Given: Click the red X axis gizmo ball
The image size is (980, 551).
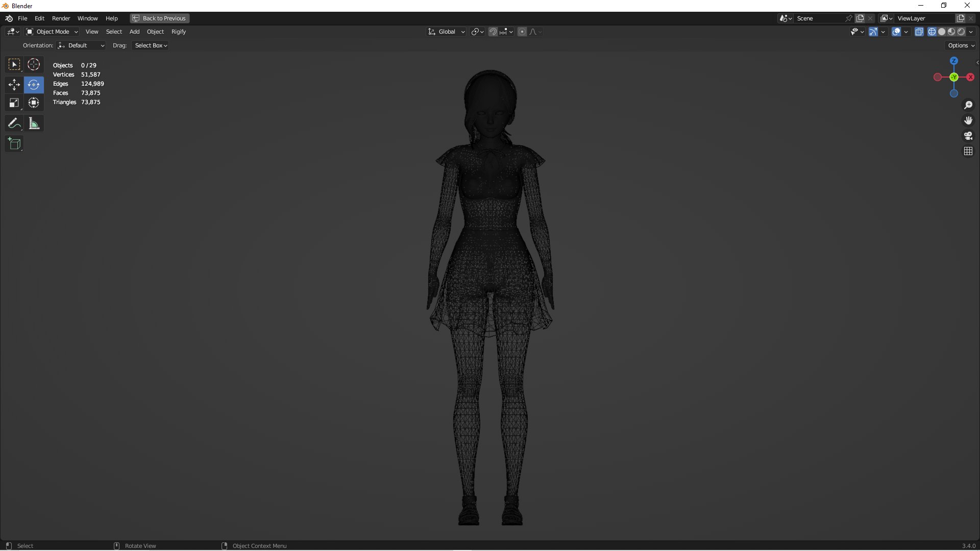Looking at the screenshot, I should click(970, 77).
